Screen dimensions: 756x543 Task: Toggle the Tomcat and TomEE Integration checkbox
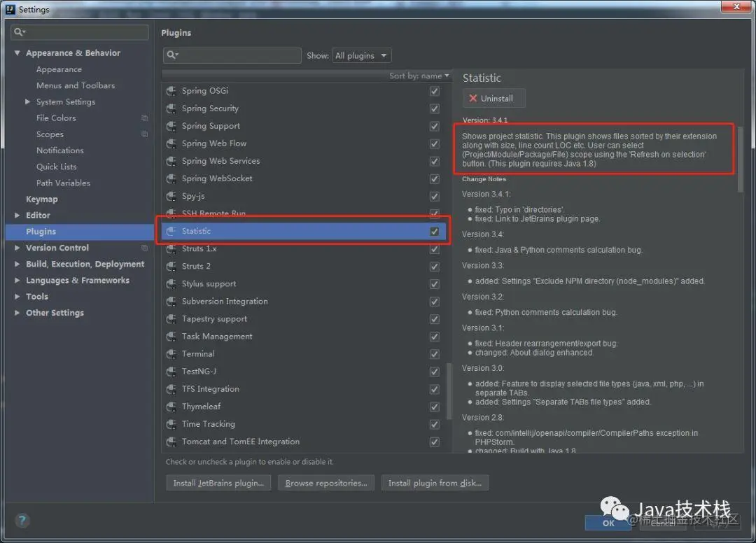435,442
